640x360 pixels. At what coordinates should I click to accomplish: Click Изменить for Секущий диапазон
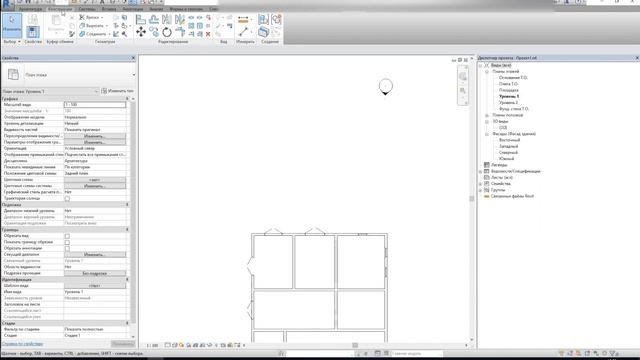click(95, 255)
